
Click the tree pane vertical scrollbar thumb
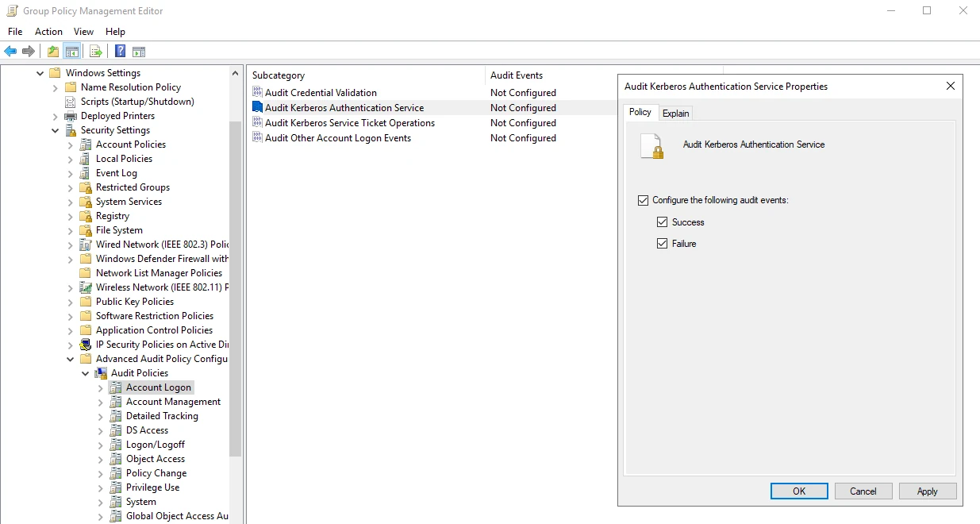[x=235, y=290]
